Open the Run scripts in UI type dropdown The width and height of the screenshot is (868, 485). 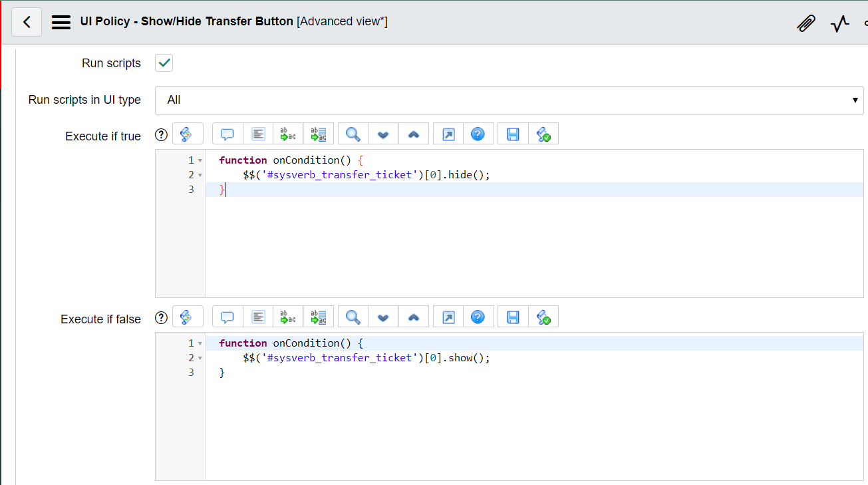point(509,100)
